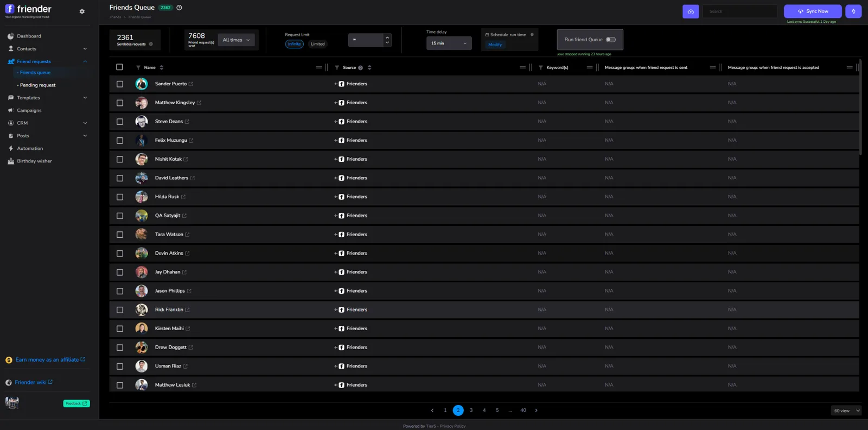The height and width of the screenshot is (430, 868).
Task: Click the help icon beside Friends Queue title
Action: (179, 8)
